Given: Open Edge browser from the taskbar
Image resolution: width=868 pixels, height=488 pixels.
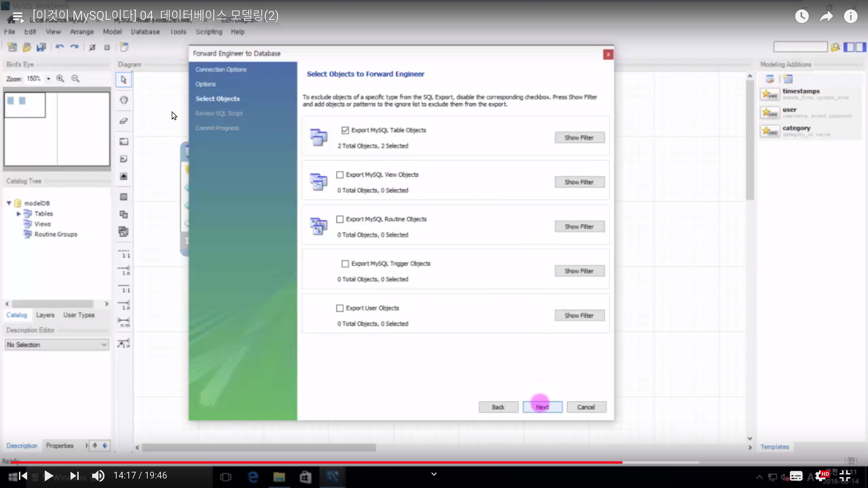Looking at the screenshot, I should tap(253, 477).
